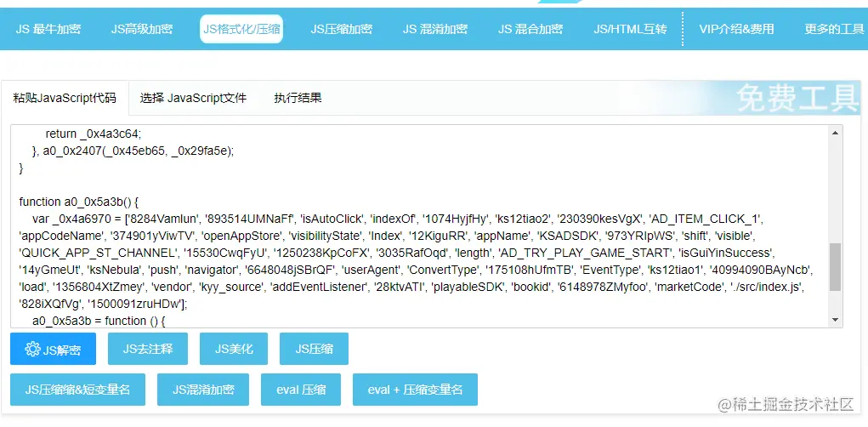The width and height of the screenshot is (868, 427).
Task: Go to JS/HTML互转 page
Action: (x=631, y=30)
